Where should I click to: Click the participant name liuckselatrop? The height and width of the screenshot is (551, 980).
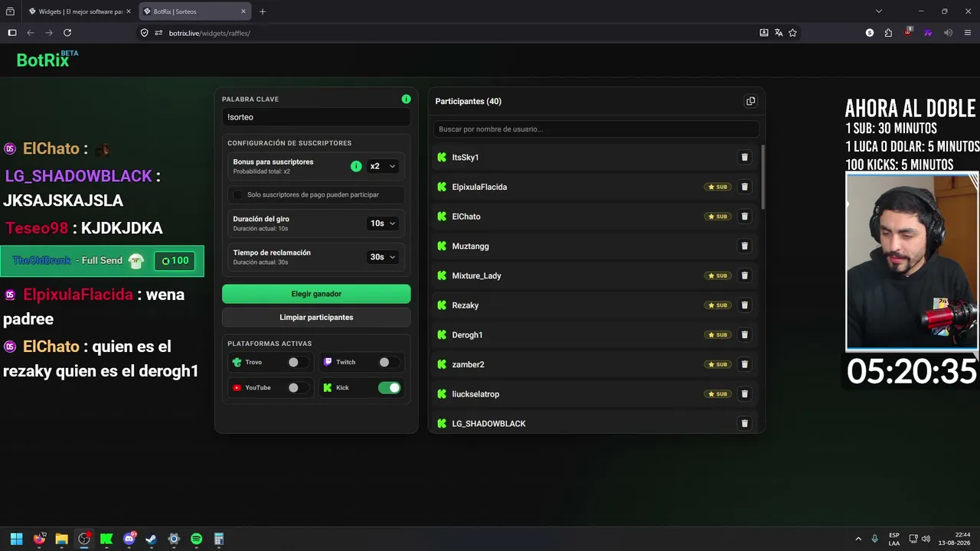click(x=475, y=394)
